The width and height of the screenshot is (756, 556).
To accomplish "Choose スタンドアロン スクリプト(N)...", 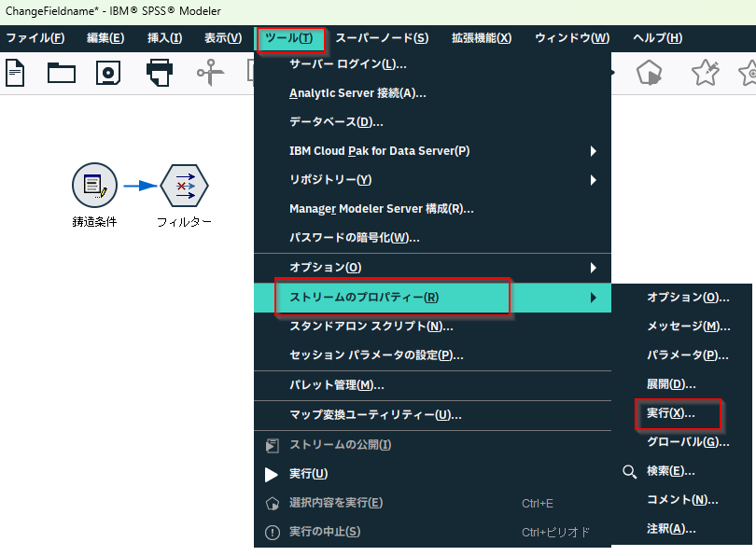I will coord(432,327).
